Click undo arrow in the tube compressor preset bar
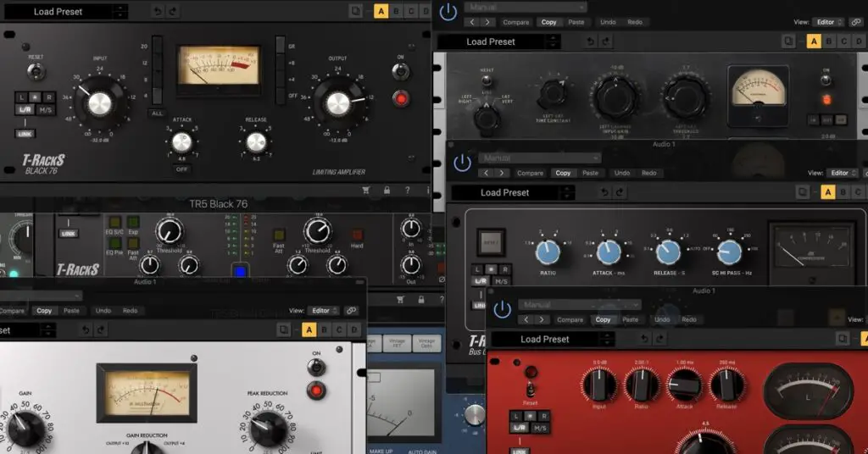The height and width of the screenshot is (454, 868). (591, 42)
